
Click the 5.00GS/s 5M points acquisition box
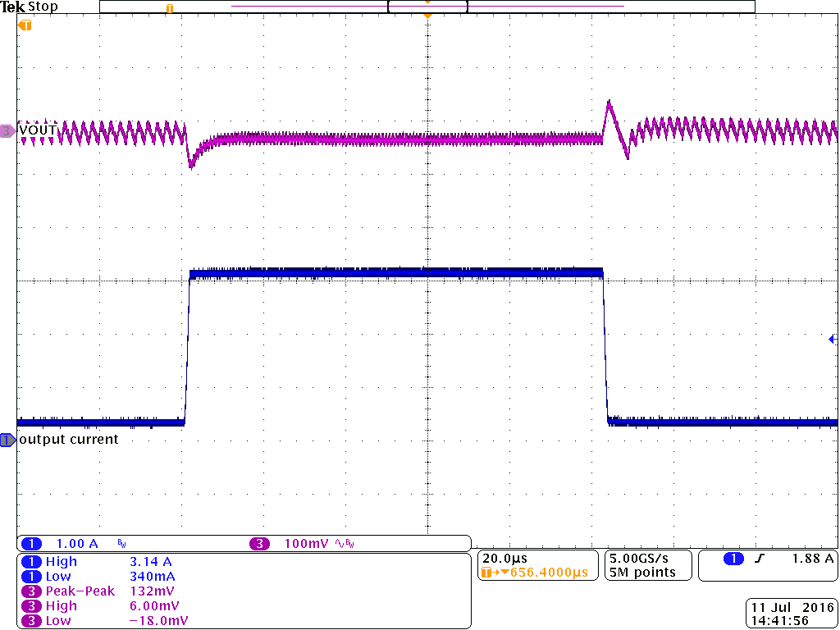(648, 565)
